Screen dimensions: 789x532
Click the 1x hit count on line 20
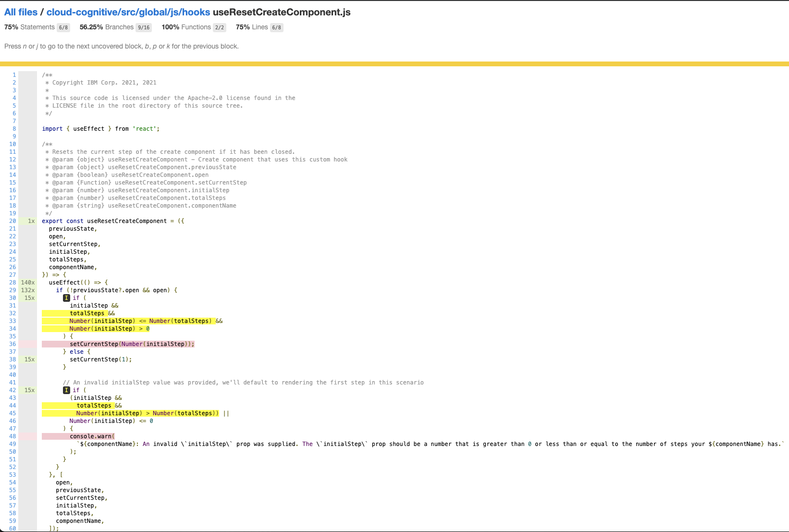(31, 221)
